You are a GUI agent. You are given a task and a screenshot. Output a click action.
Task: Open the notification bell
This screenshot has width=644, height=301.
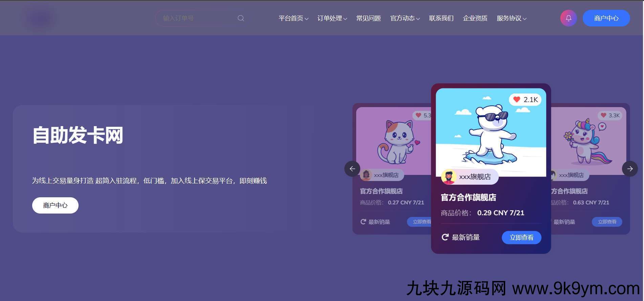click(x=568, y=18)
